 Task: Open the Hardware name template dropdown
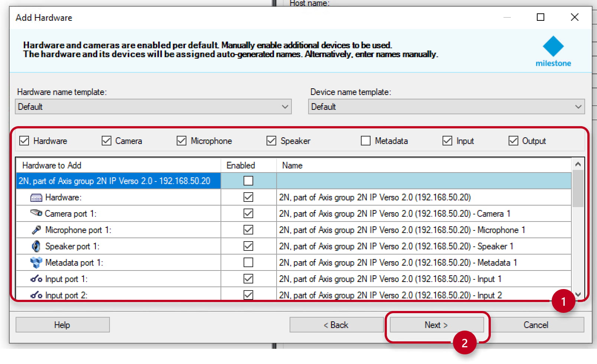[153, 106]
